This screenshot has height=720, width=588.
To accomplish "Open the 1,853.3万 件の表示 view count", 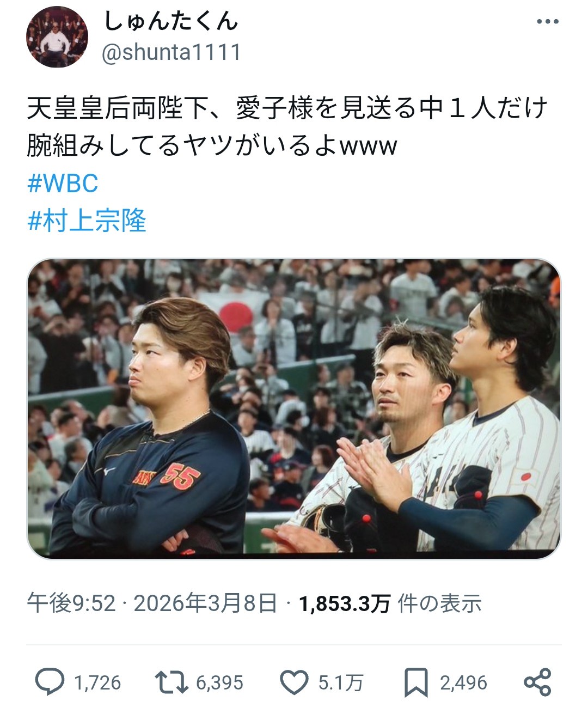I will 390,603.
